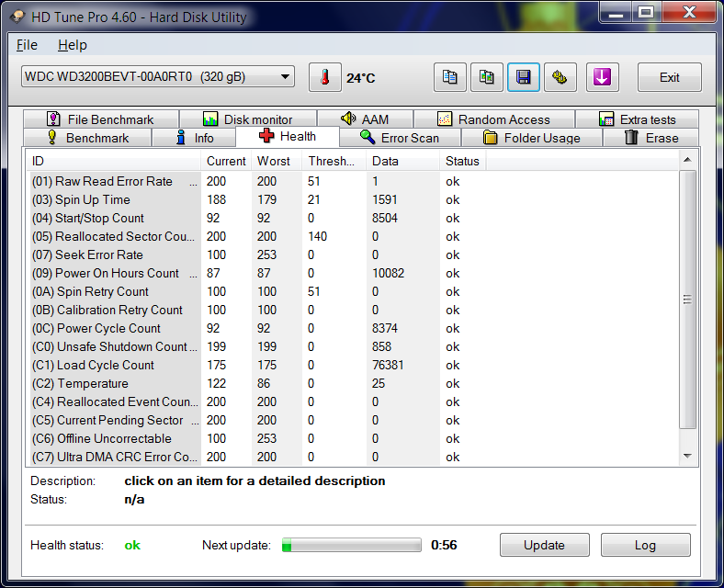
Task: Click the scrollbar down arrow in the SMART list
Action: click(x=687, y=456)
